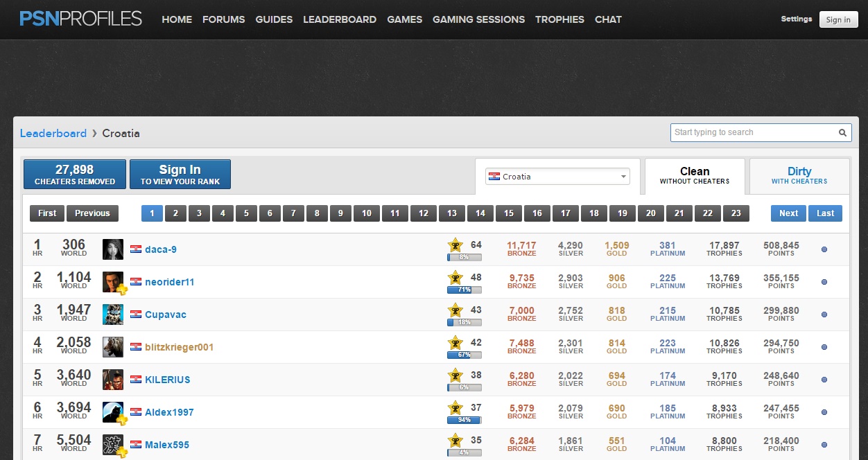
Task: Click the search magnifier icon
Action: pos(842,132)
